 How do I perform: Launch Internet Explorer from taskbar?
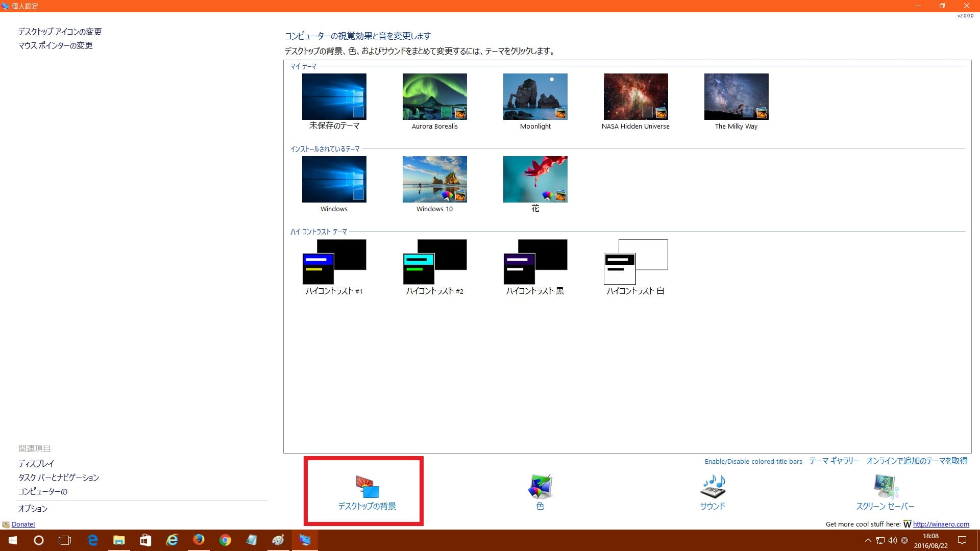click(x=172, y=540)
